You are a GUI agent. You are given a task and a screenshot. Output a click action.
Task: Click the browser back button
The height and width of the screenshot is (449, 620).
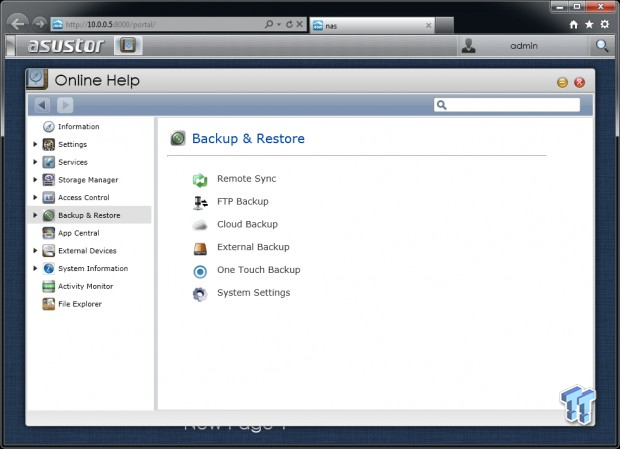[17, 24]
